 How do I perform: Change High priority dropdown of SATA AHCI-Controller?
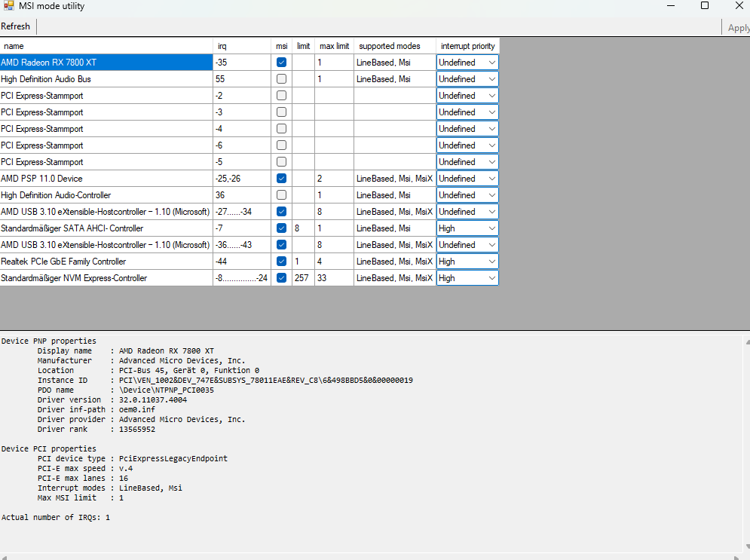click(x=467, y=228)
